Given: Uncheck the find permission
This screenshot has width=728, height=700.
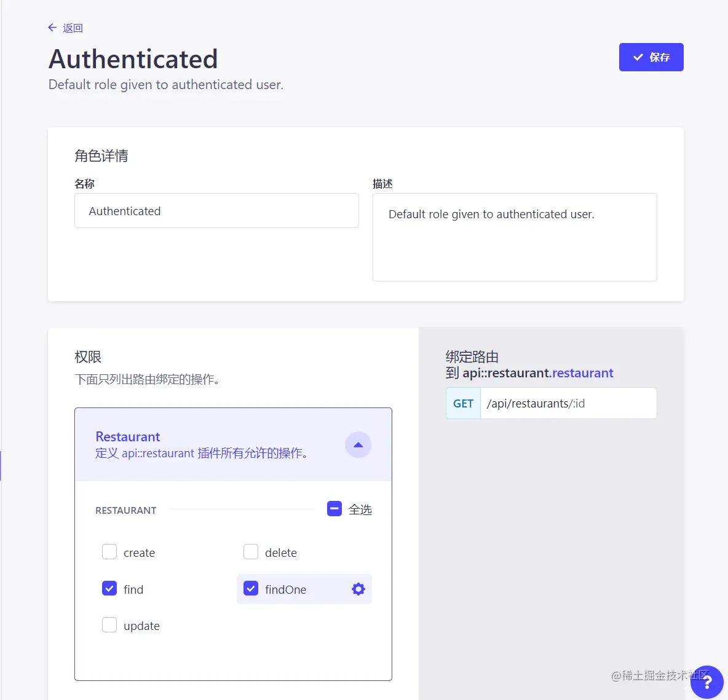Looking at the screenshot, I should click(109, 588).
